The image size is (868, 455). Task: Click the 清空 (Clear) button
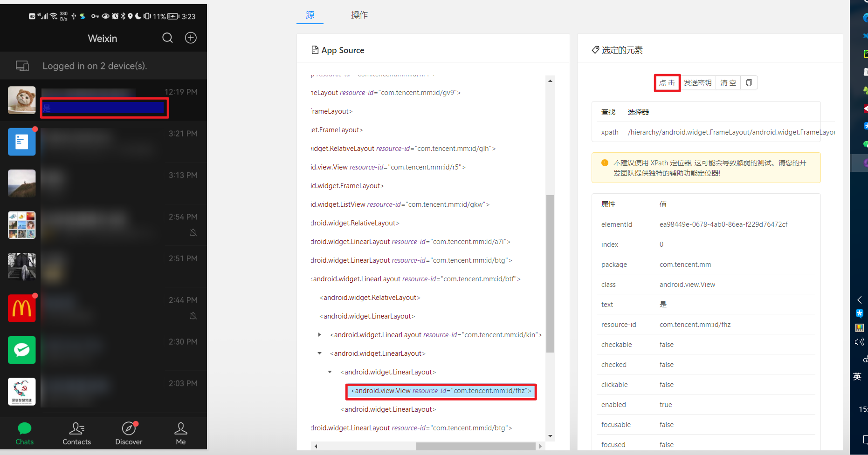(x=728, y=83)
